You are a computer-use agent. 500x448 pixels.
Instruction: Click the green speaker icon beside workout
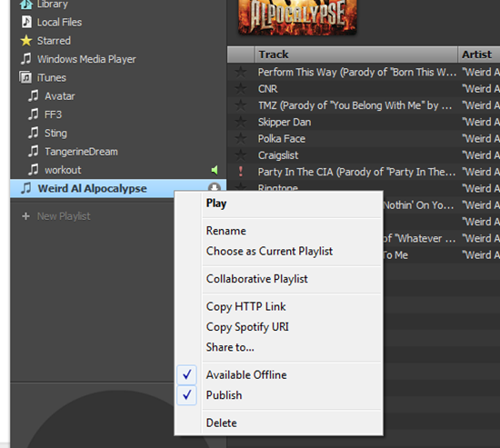click(x=215, y=170)
